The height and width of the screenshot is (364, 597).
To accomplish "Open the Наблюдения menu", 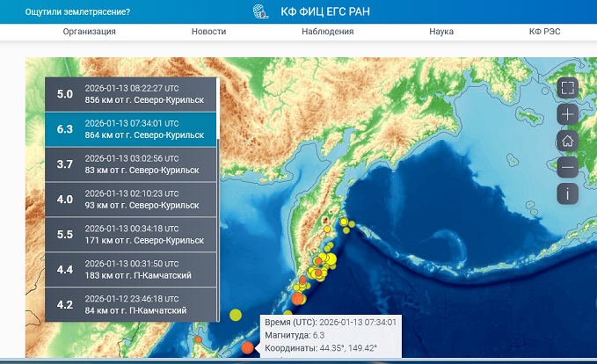I will point(327,32).
